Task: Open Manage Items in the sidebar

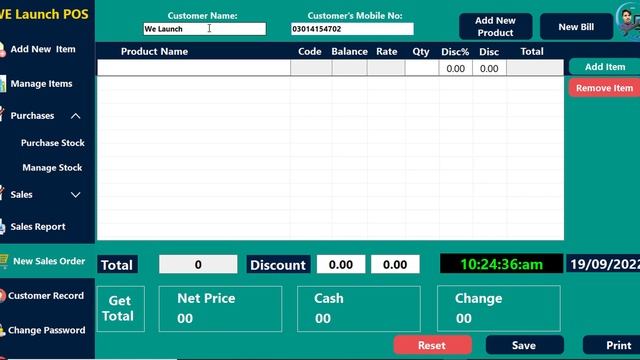Action: 41,84
